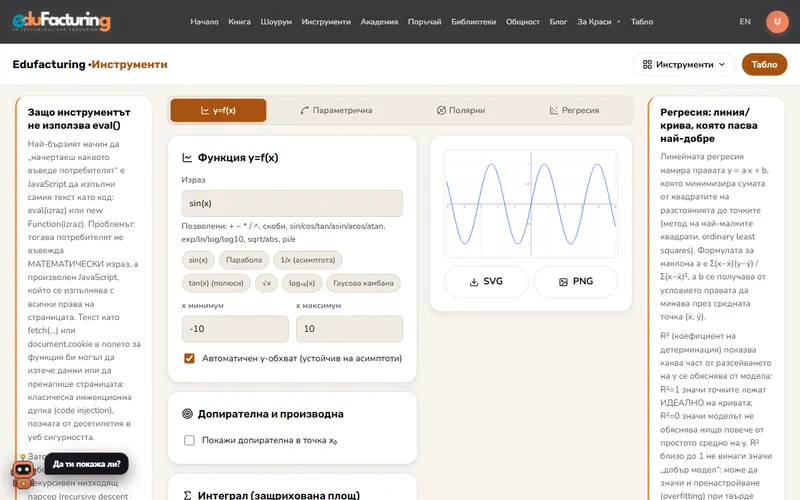The height and width of the screenshot is (500, 800).
Task: Open Книга in the navigation
Action: tap(239, 21)
